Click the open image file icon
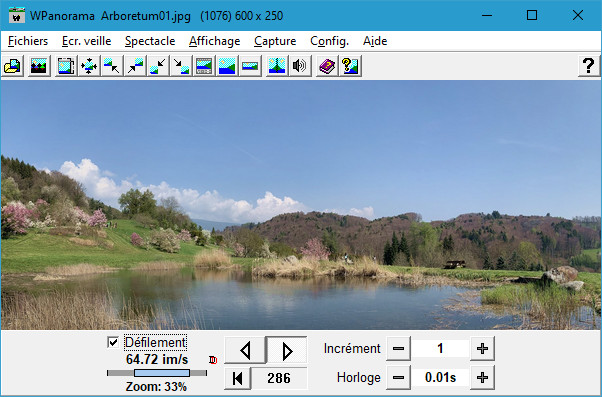The height and width of the screenshot is (397, 602). click(x=13, y=66)
